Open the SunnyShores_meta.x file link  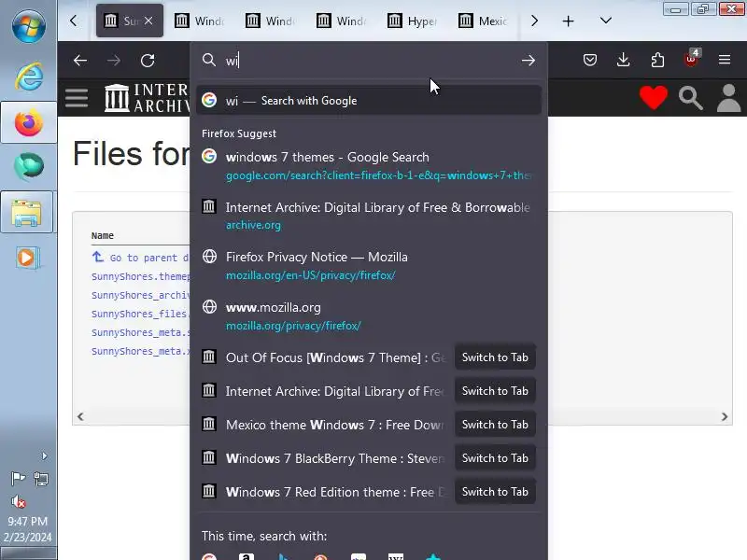coord(141,351)
